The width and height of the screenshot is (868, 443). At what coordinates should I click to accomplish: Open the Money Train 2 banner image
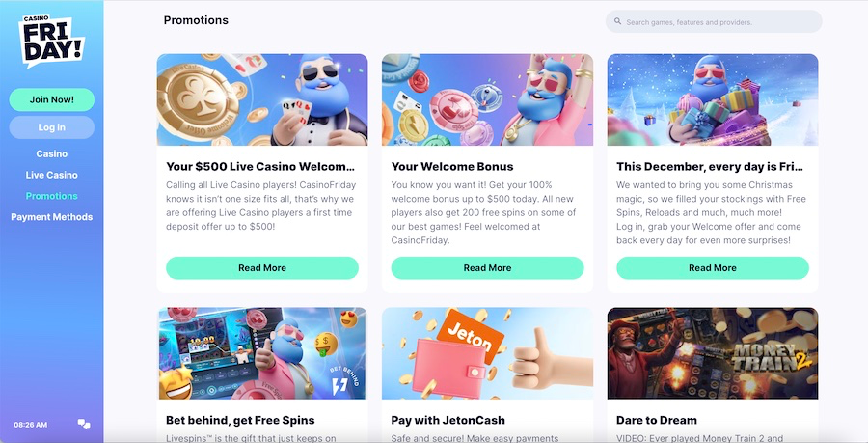[x=713, y=353]
